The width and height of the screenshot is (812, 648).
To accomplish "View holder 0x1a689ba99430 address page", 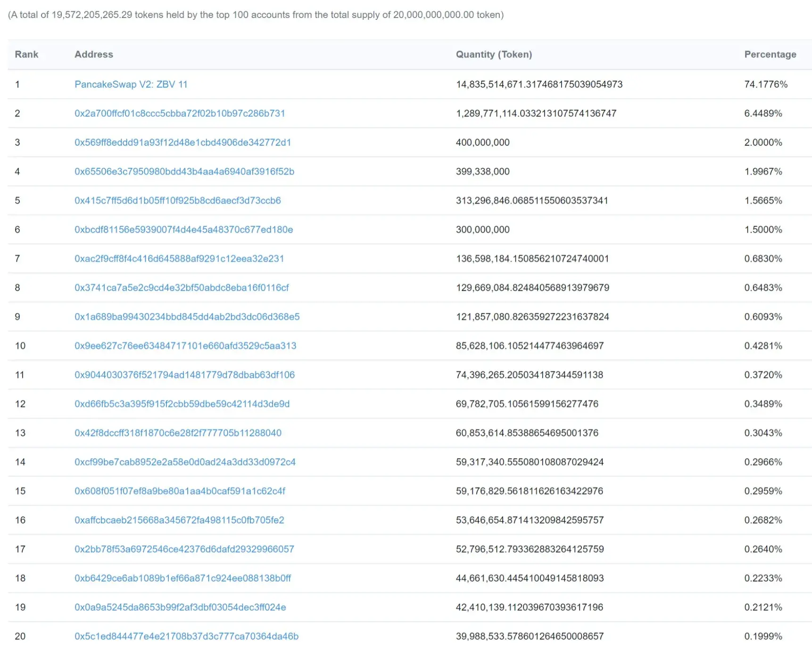I will point(187,317).
